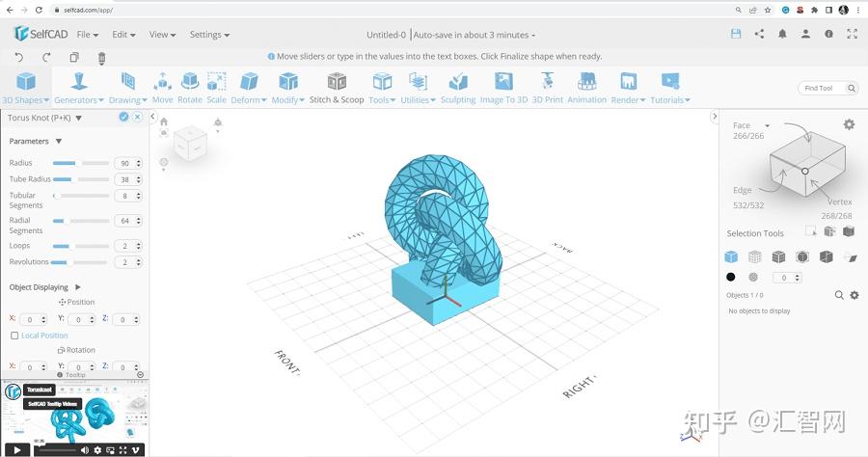Screen dimensions: 868x457
Task: Finalize the Torus Knot shape with checkmark
Action: pyautogui.click(x=123, y=117)
